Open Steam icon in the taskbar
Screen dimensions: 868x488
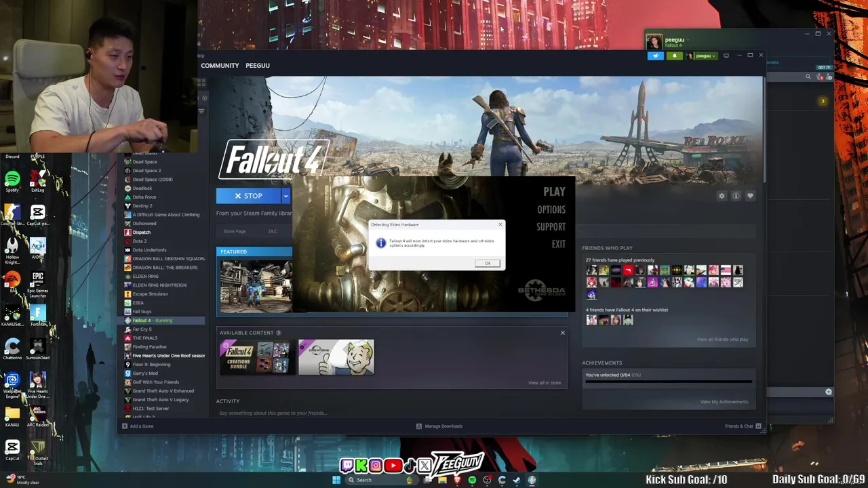point(517,480)
